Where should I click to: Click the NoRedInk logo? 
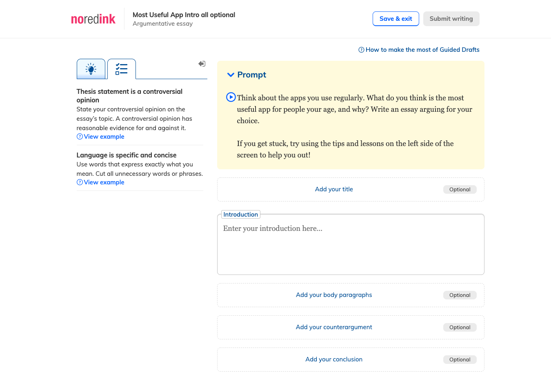point(93,19)
